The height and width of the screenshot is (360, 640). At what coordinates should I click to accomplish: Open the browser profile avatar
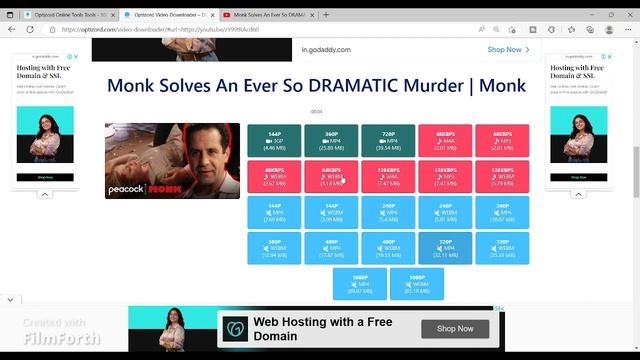(609, 29)
